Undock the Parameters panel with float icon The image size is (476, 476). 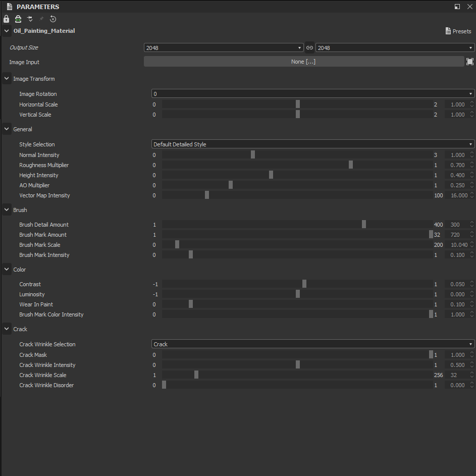[457, 7]
